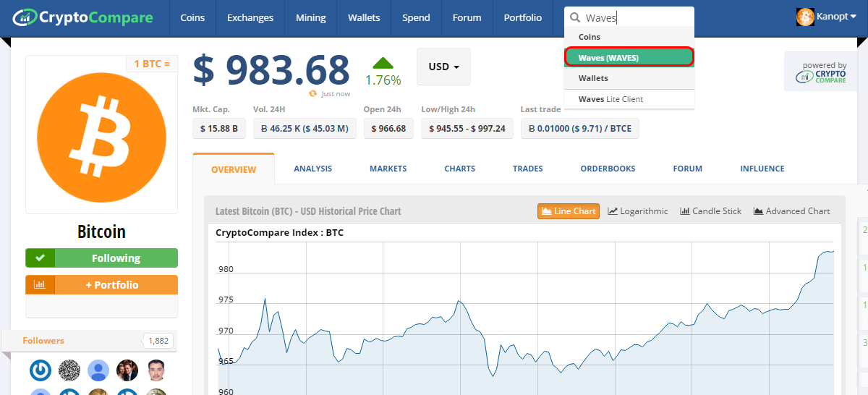
Task: Click the search magnifier icon
Action: click(576, 18)
